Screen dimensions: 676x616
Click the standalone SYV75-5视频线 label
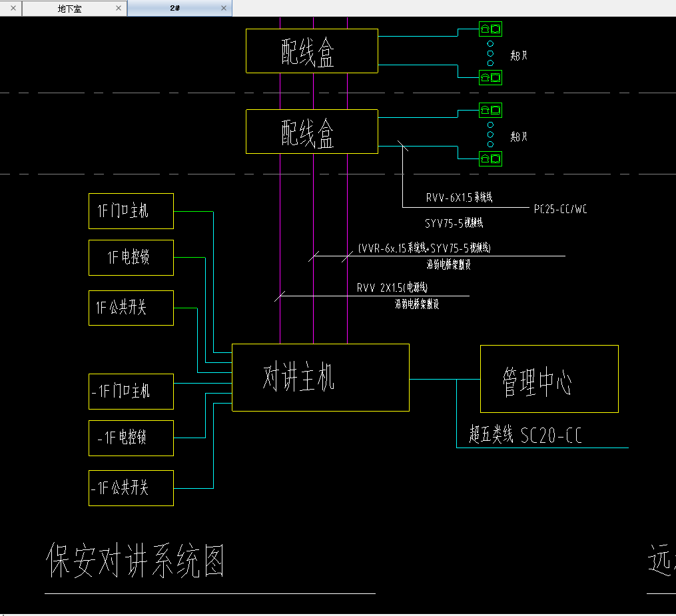pyautogui.click(x=454, y=223)
